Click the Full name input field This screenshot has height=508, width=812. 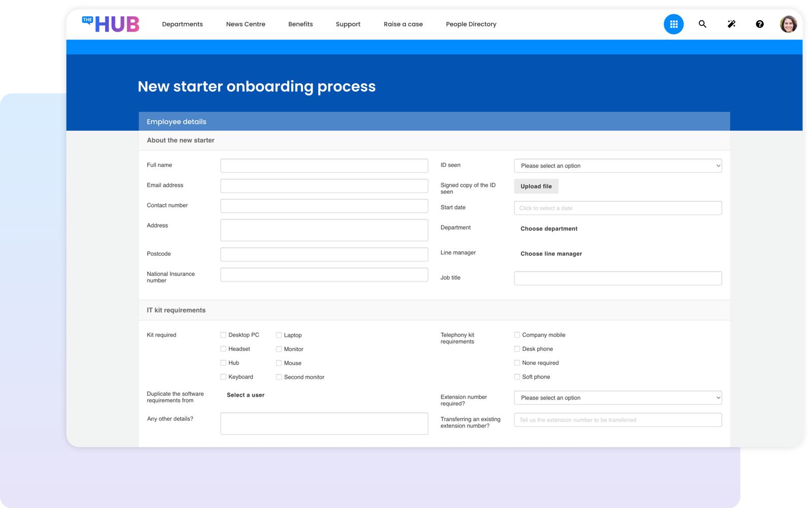pyautogui.click(x=324, y=165)
